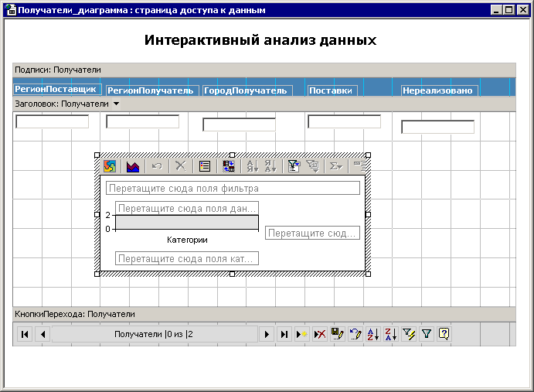Click the text box under Нереализовано
This screenshot has height=392, width=534.
coord(437,127)
